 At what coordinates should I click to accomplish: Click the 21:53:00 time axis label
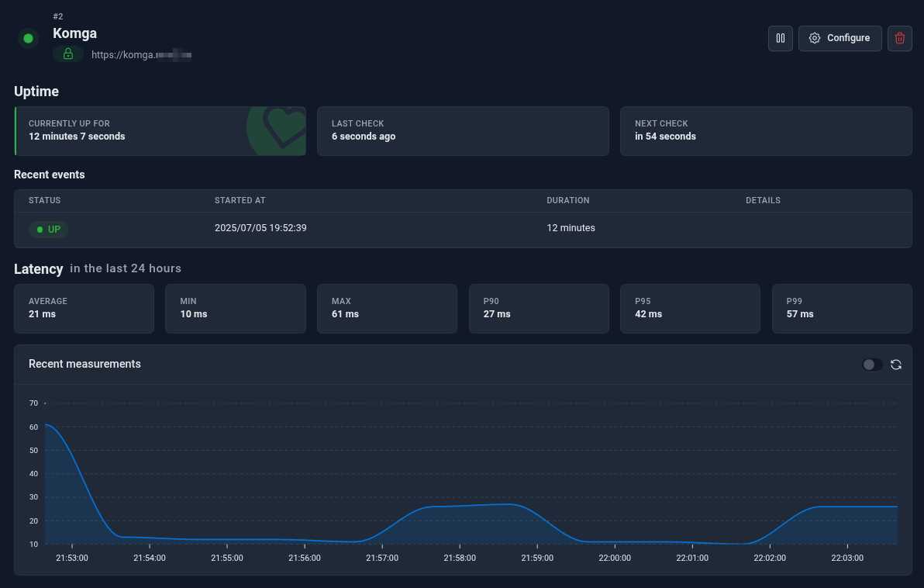pyautogui.click(x=72, y=558)
